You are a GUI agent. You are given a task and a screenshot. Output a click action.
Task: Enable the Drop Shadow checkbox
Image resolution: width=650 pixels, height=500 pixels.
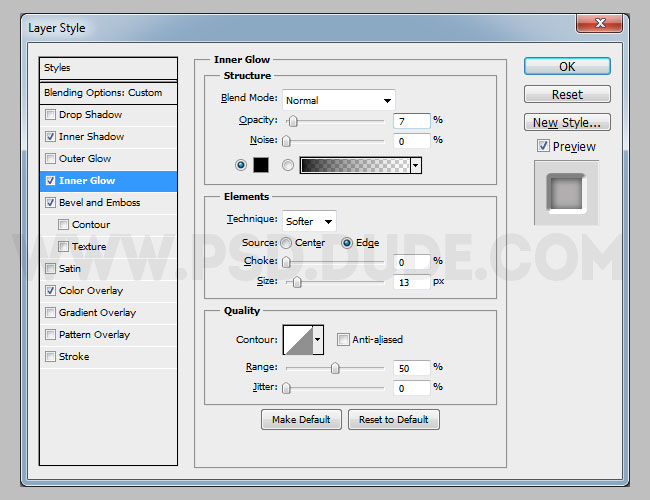51,115
